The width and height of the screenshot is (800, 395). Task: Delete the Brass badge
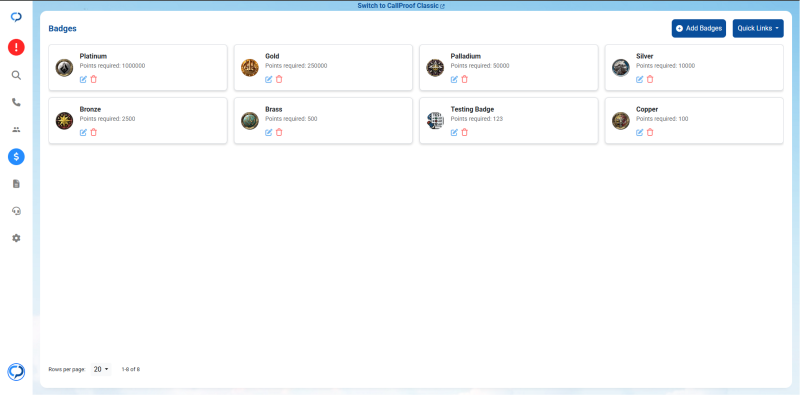coord(279,132)
